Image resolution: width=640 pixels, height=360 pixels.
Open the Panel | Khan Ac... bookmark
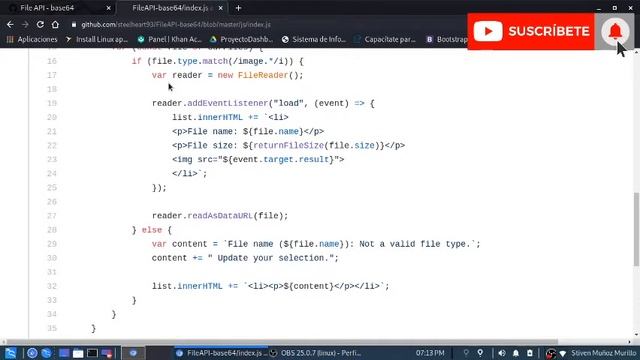170,39
